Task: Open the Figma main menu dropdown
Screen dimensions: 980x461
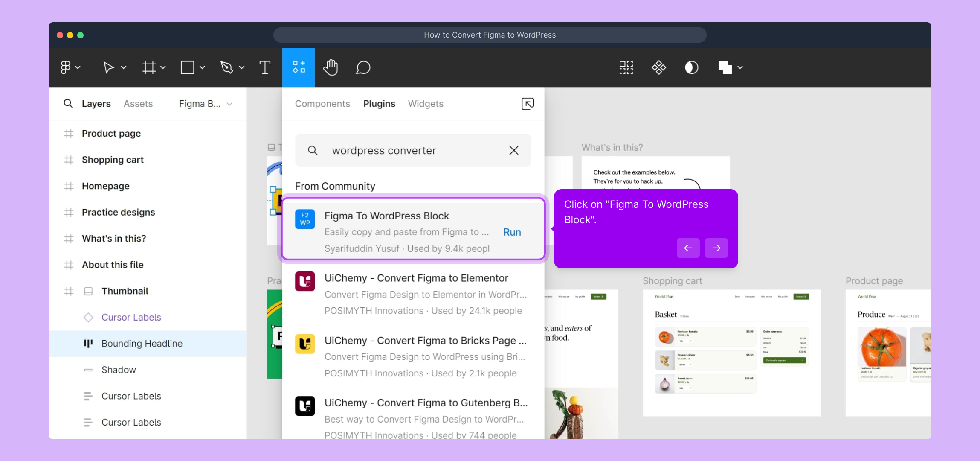Action: point(70,67)
